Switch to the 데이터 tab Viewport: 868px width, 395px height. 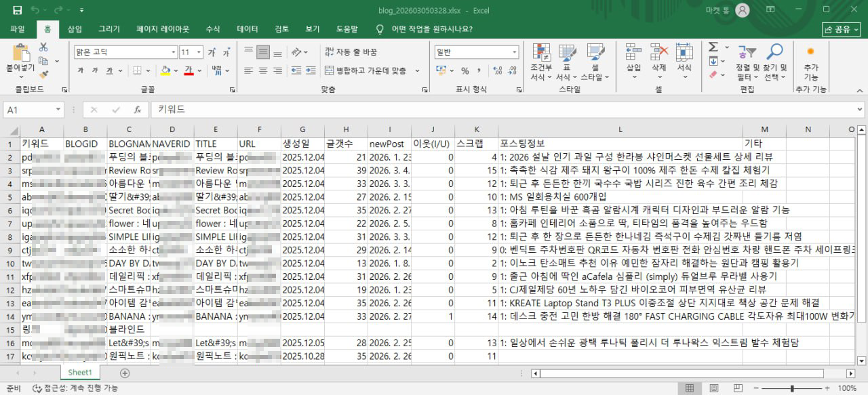(x=248, y=29)
